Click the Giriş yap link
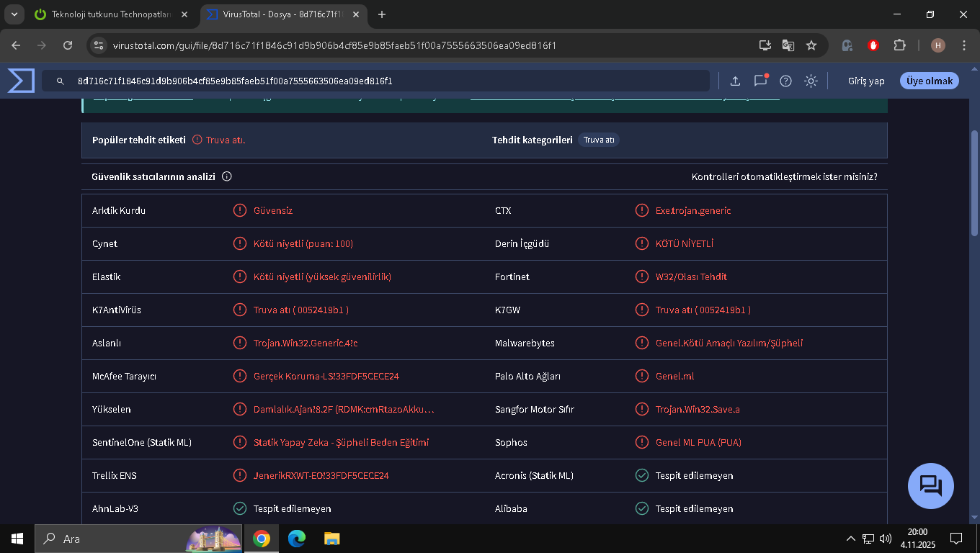This screenshot has width=980, height=553. click(x=866, y=81)
